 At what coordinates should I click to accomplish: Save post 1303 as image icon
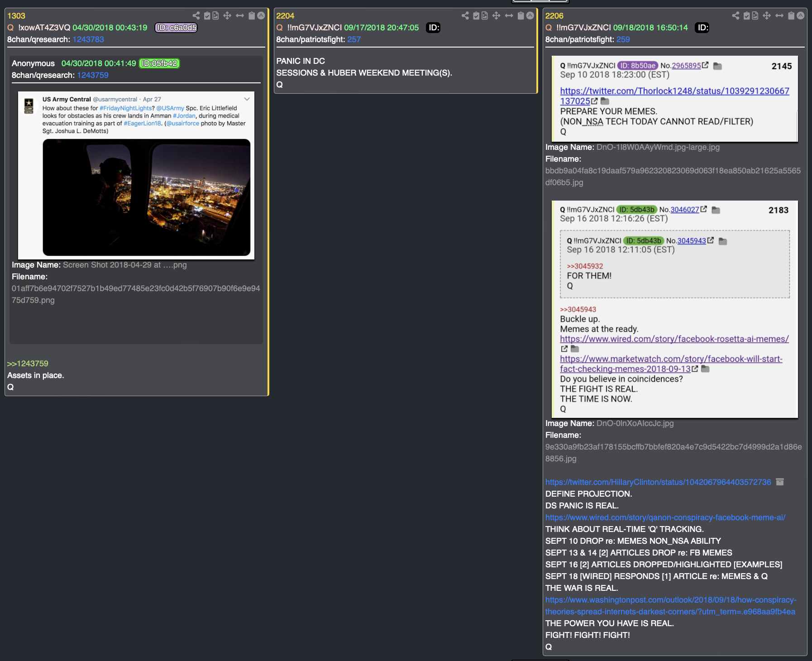tap(215, 16)
